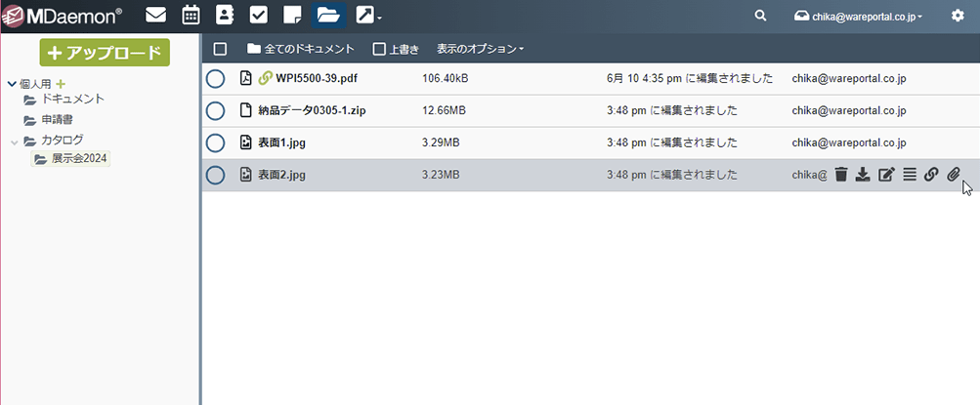980x405 pixels.
Task: Select the checkbox for WPI5500-39.pdf
Action: pyautogui.click(x=216, y=79)
